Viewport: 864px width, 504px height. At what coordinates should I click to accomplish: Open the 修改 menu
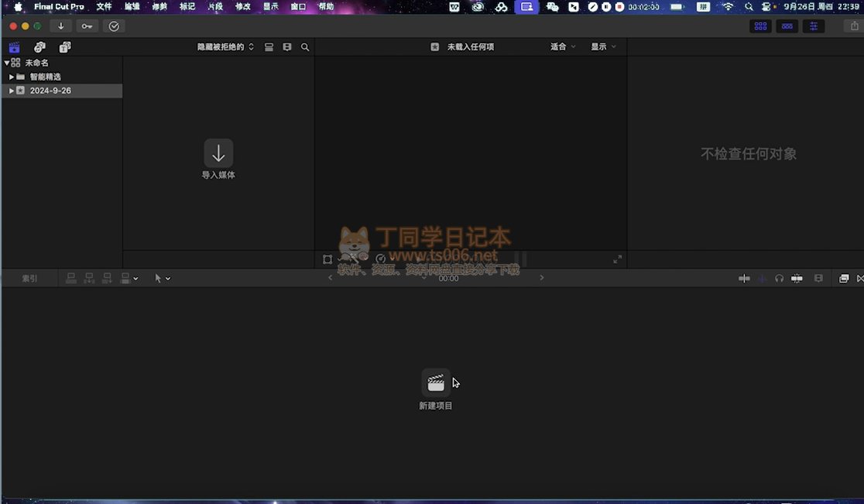(x=242, y=7)
